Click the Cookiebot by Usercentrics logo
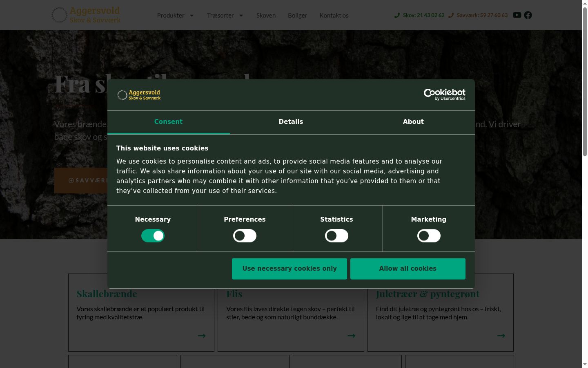Image resolution: width=588 pixels, height=368 pixels. tap(445, 94)
